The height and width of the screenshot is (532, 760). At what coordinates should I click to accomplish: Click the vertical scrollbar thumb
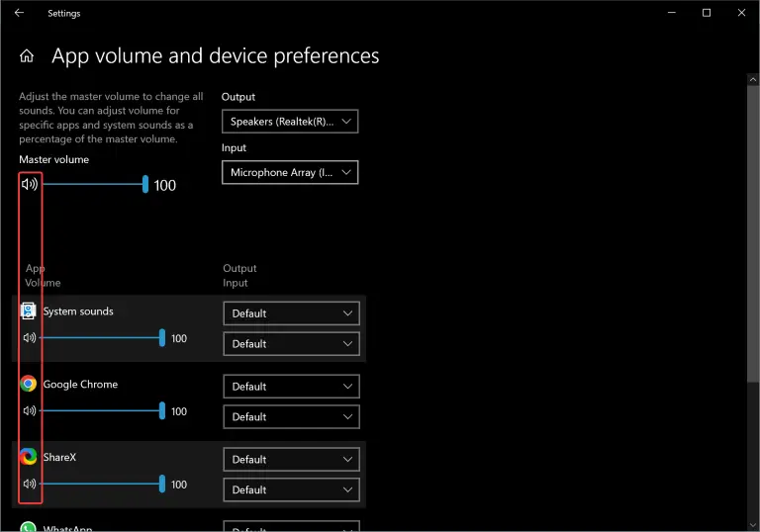[753, 233]
